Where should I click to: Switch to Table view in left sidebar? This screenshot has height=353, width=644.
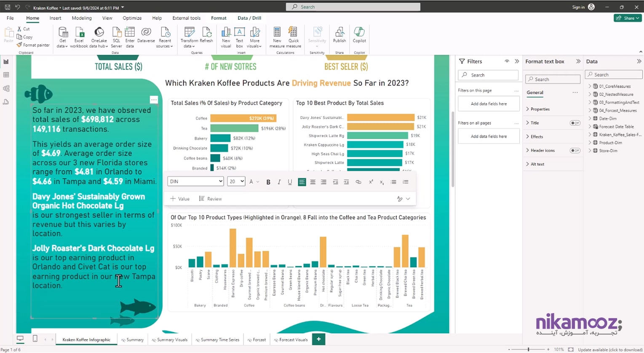click(x=6, y=75)
